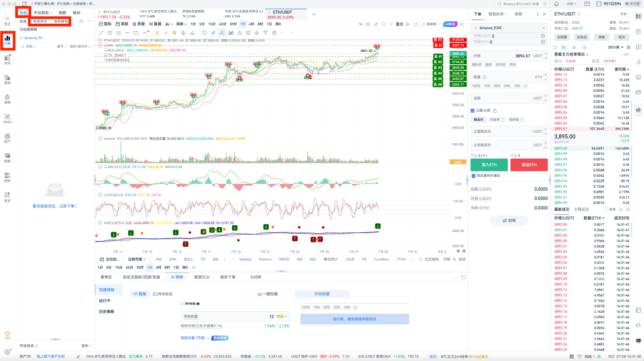Open the mail envelope icon
The height and width of the screenshot is (361, 644).
[587, 4]
